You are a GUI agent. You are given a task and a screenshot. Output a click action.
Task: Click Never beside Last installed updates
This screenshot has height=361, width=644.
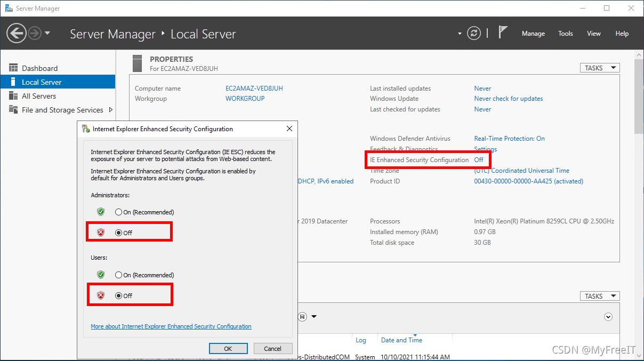[483, 89]
